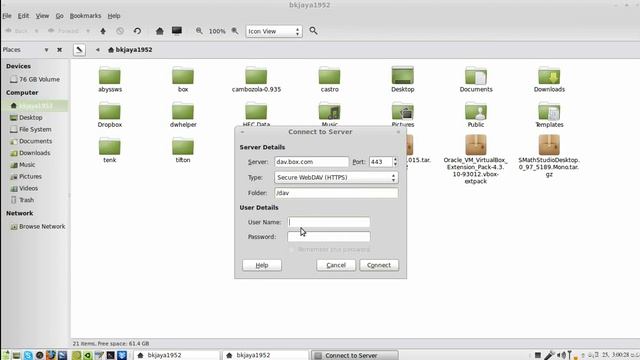
Task: Zoom out of icon view
Action: pos(199,31)
